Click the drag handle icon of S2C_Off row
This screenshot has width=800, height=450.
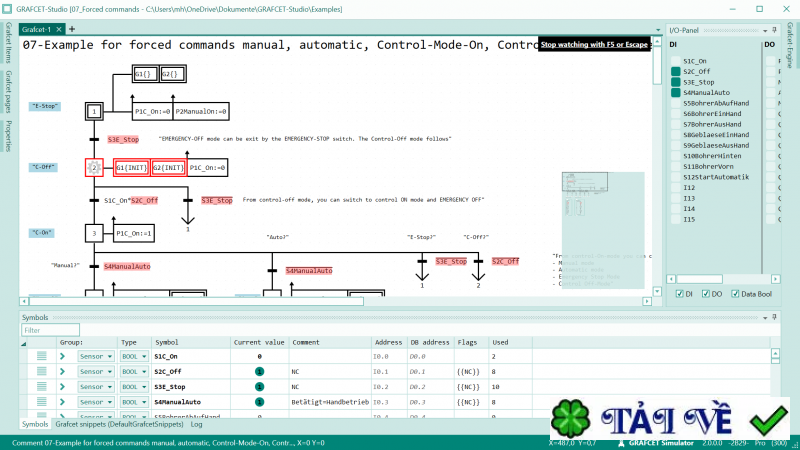41,371
